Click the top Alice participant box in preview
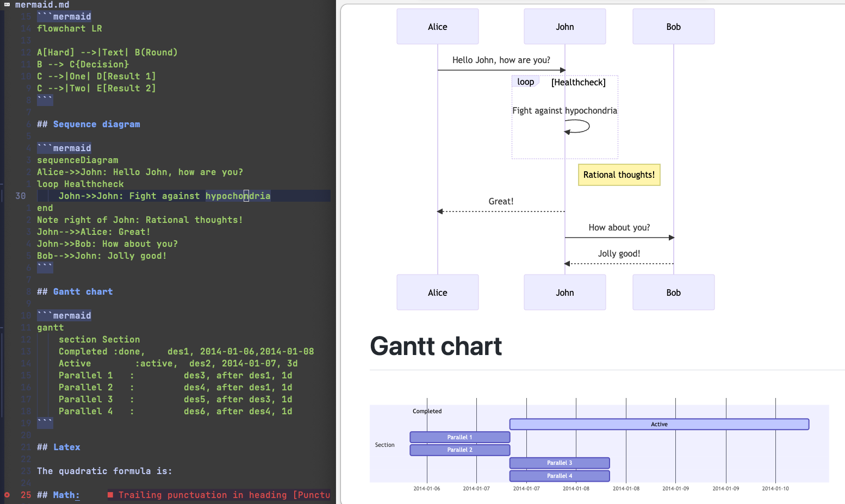The image size is (845, 504). coord(438,27)
